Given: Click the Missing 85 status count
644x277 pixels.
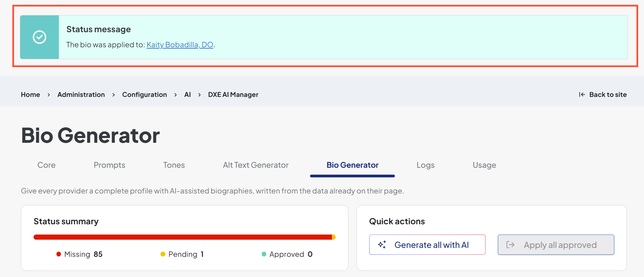Looking at the screenshot, I should coord(79,254).
